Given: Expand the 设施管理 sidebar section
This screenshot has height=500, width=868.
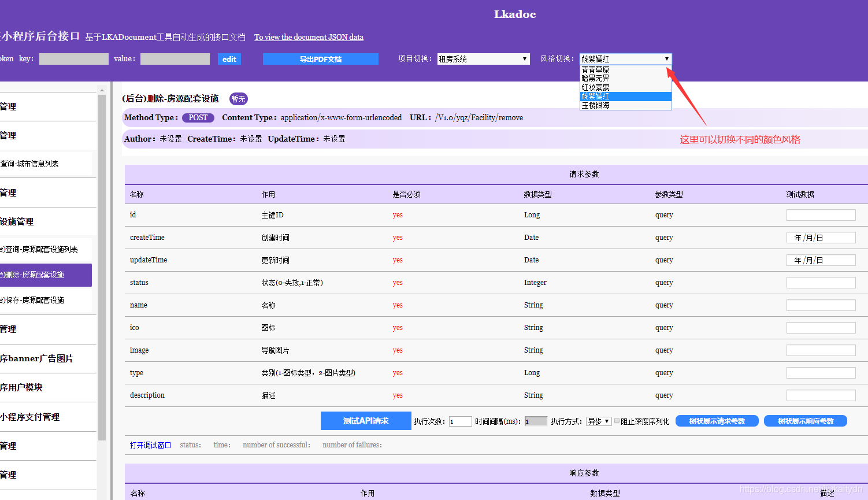Looking at the screenshot, I should tap(48, 222).
